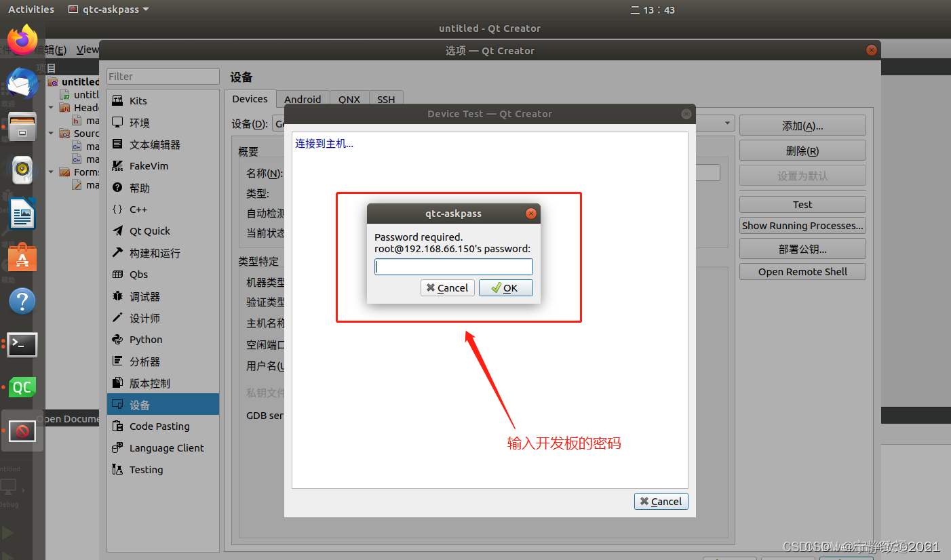951x560 pixels.
Task: Select the Qt Quick category icon
Action: point(117,231)
